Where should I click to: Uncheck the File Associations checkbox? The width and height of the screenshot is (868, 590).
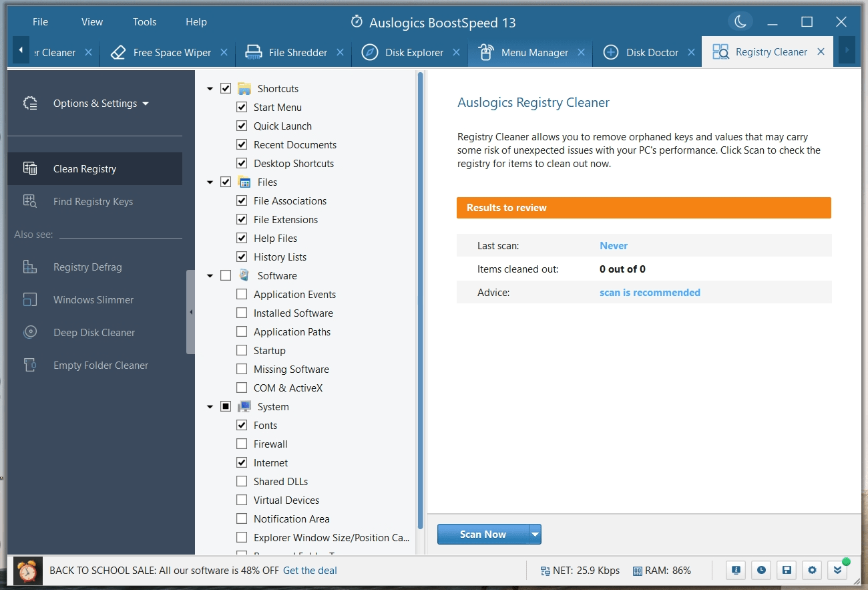click(242, 200)
